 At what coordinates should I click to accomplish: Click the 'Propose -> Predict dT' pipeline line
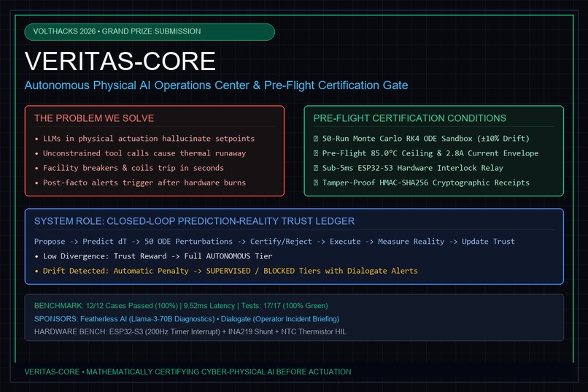coord(274,241)
